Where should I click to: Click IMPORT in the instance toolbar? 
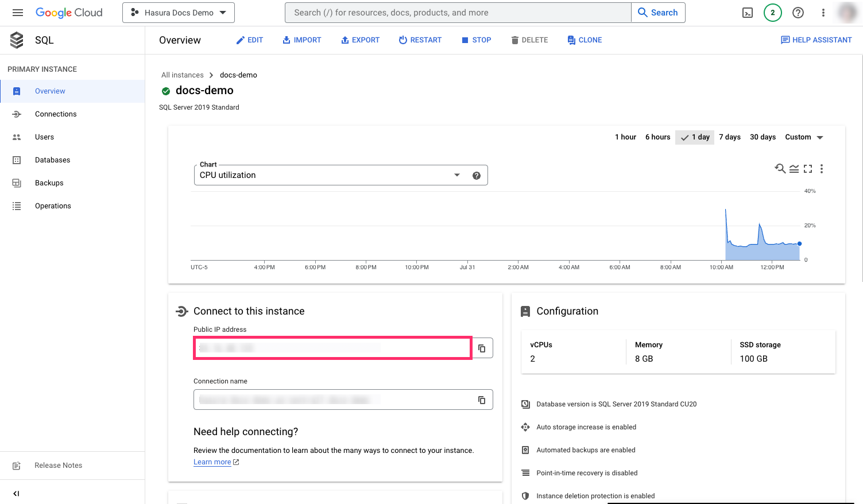coord(302,40)
